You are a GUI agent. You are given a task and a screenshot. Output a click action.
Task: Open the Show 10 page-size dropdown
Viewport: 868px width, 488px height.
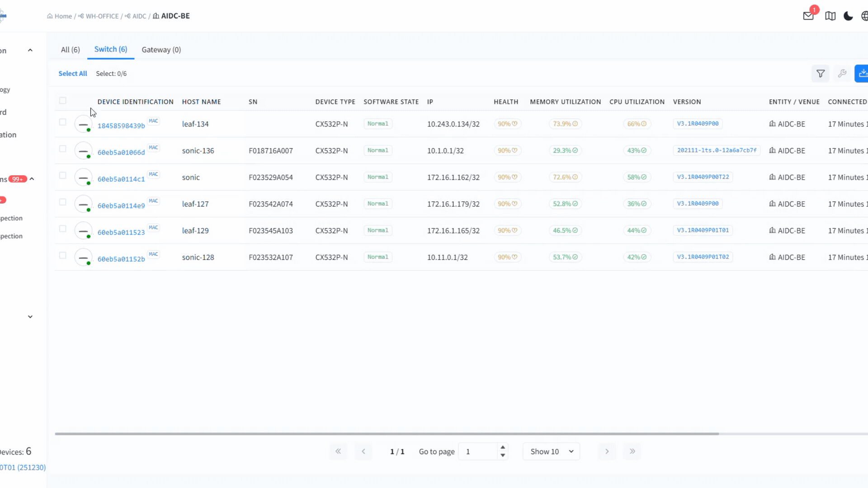(x=551, y=451)
